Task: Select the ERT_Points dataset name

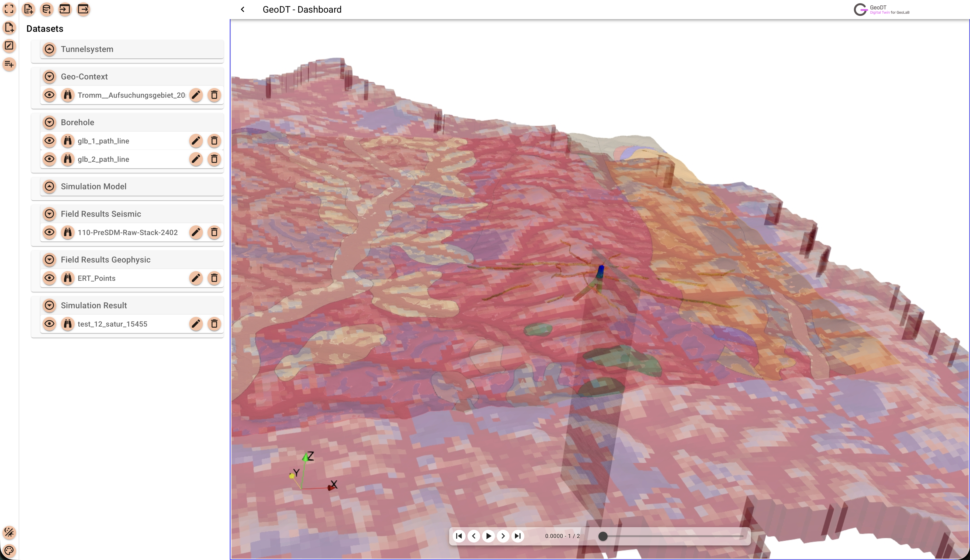Action: click(x=96, y=278)
